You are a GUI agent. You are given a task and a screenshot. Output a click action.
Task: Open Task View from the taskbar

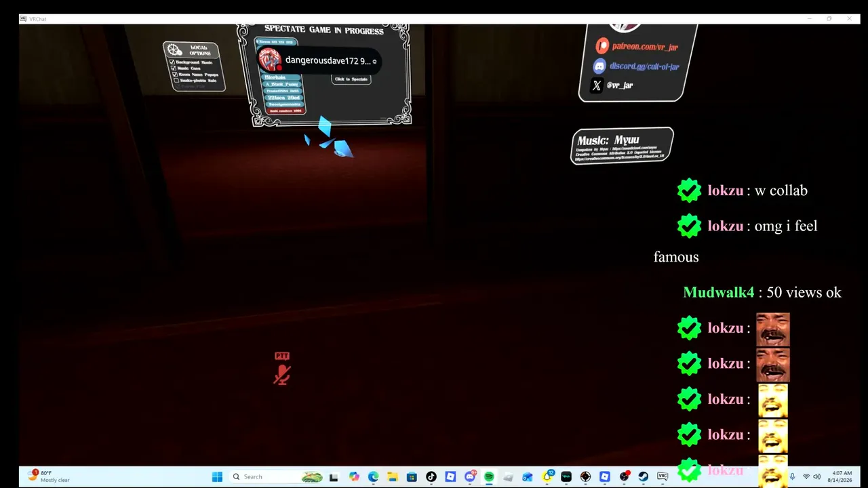[334, 476]
